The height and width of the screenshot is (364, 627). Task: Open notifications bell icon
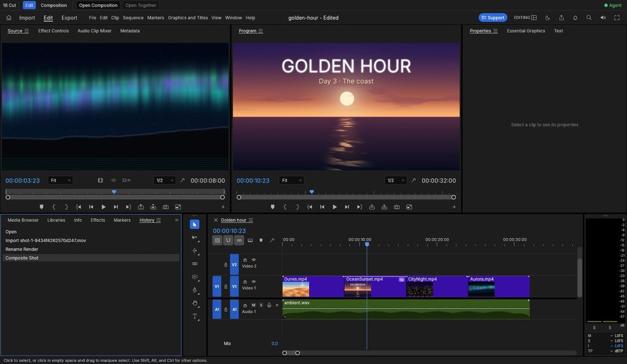[x=575, y=18]
